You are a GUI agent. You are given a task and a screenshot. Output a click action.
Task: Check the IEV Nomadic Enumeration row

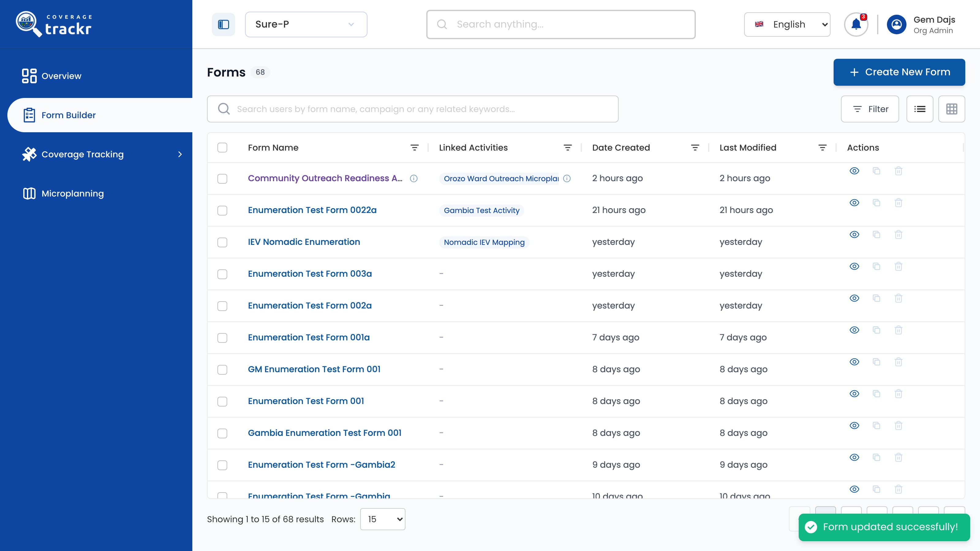click(x=222, y=243)
